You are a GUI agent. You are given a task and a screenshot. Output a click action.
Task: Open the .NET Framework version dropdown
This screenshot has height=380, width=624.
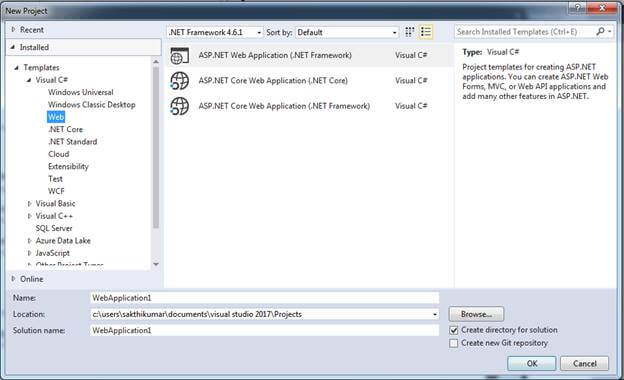[x=215, y=32]
